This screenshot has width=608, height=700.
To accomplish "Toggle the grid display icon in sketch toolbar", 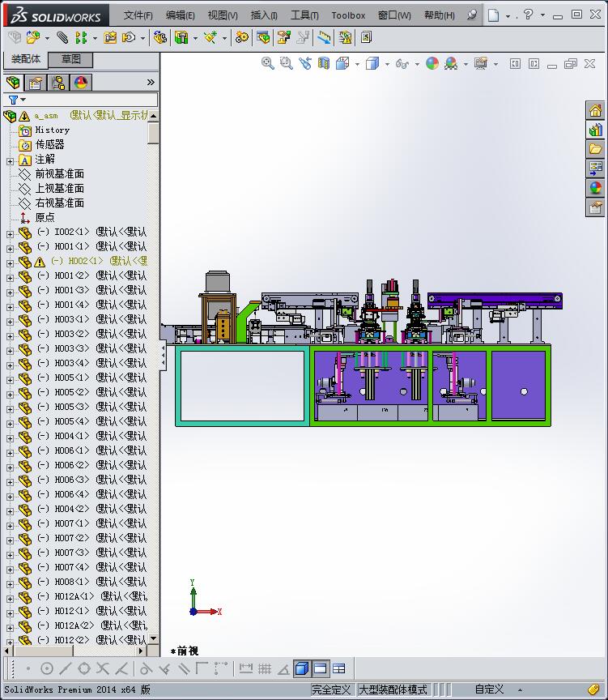I will point(265,668).
